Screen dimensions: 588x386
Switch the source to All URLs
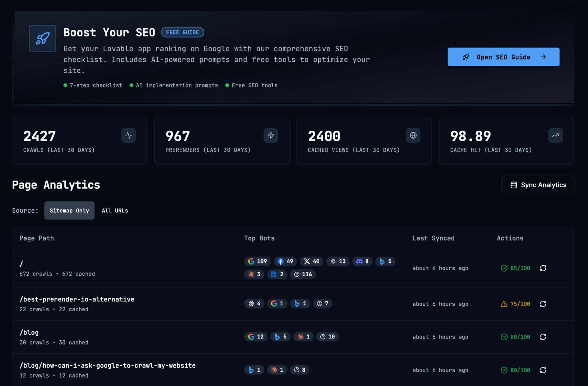115,210
